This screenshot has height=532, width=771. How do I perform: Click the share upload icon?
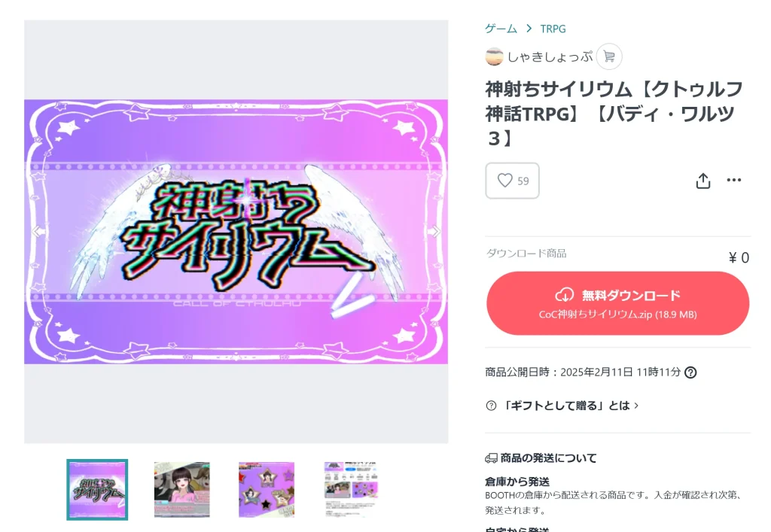point(702,181)
